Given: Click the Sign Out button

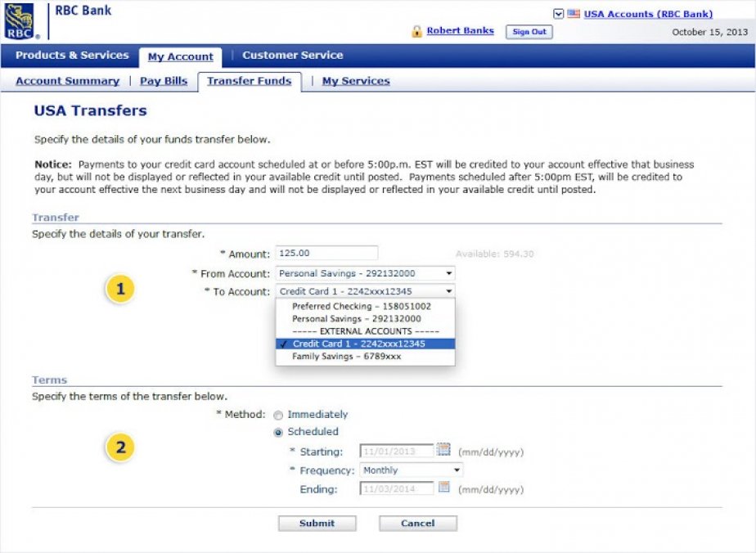Looking at the screenshot, I should 529,32.
